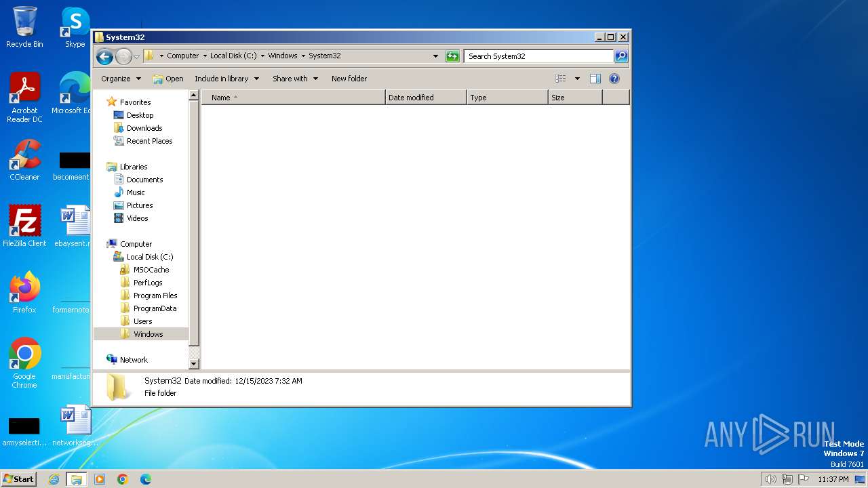The height and width of the screenshot is (488, 868).
Task: Click the Open toolbar button
Action: coord(168,79)
